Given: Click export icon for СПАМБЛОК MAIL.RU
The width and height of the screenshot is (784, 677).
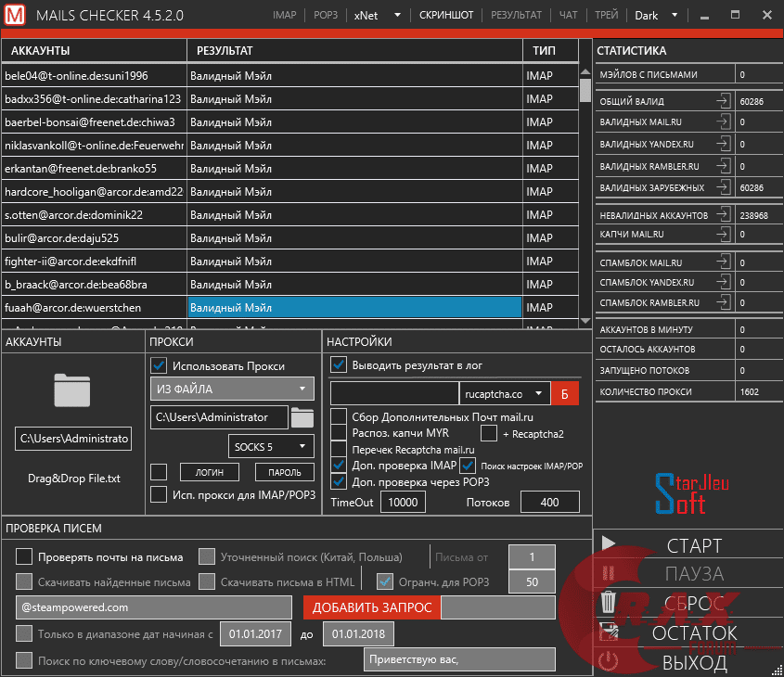Looking at the screenshot, I should [x=723, y=262].
